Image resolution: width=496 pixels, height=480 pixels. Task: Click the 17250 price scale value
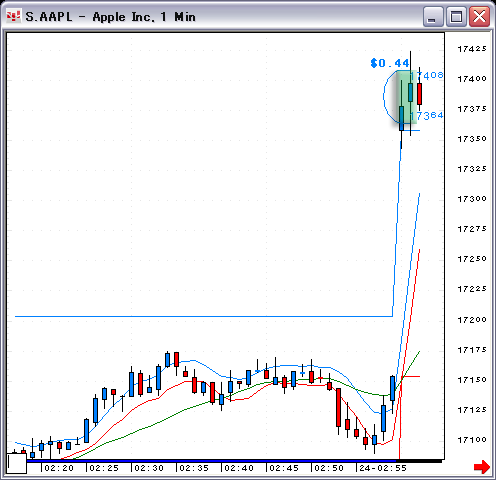(x=472, y=259)
